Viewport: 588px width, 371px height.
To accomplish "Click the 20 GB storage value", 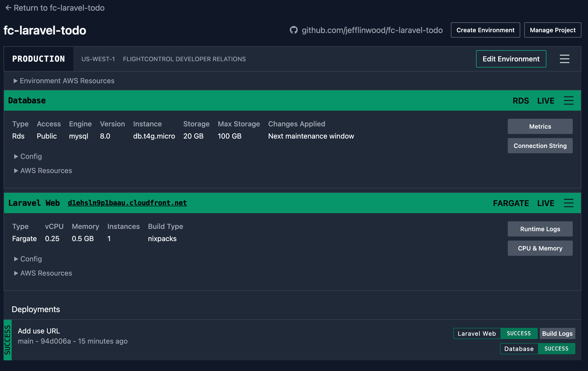I will point(193,136).
